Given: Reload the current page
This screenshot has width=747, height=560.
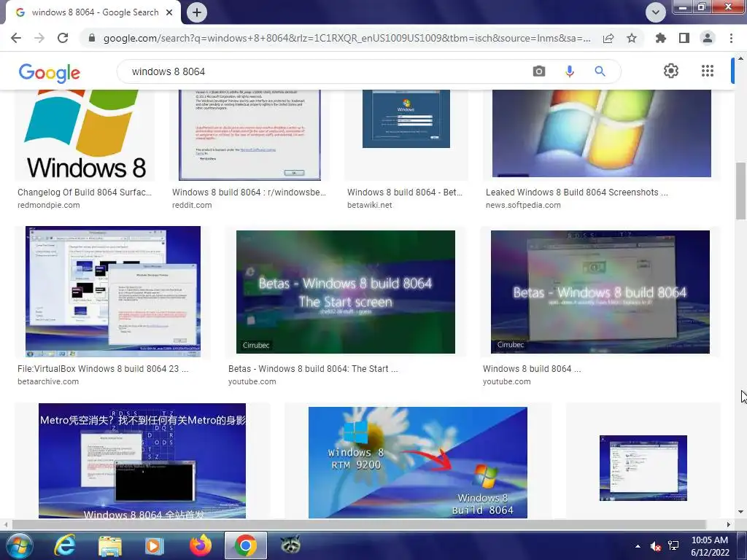Looking at the screenshot, I should coord(63,38).
